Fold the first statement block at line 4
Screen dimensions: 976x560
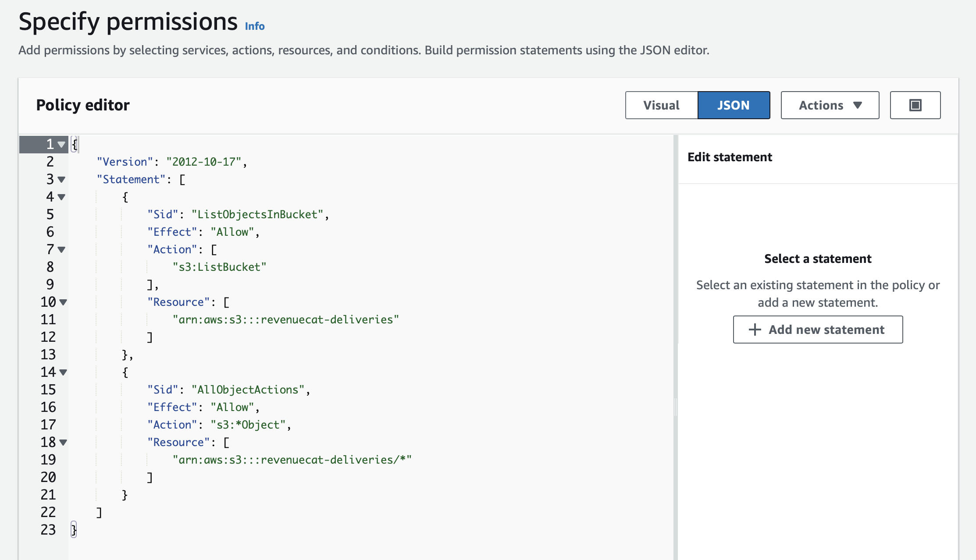point(61,197)
